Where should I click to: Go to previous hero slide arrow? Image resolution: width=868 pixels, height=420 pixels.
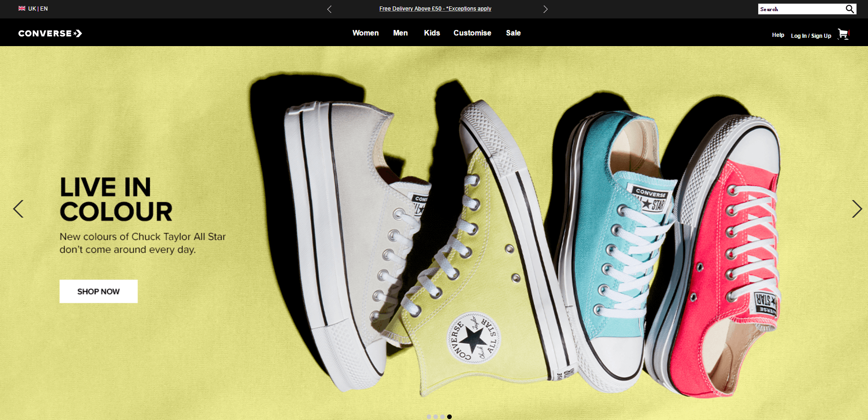tap(18, 209)
